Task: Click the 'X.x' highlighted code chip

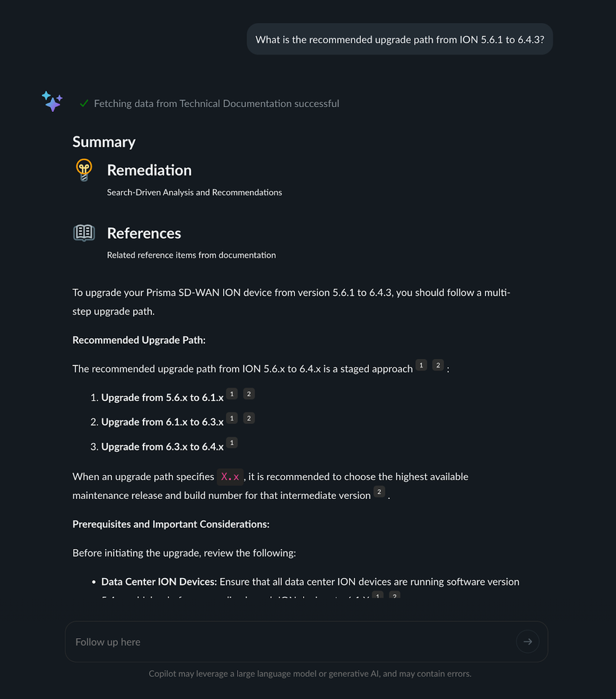Action: coord(230,476)
